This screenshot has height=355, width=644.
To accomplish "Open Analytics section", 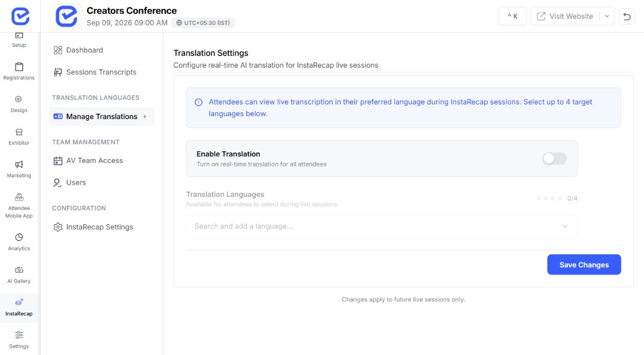I will click(19, 242).
